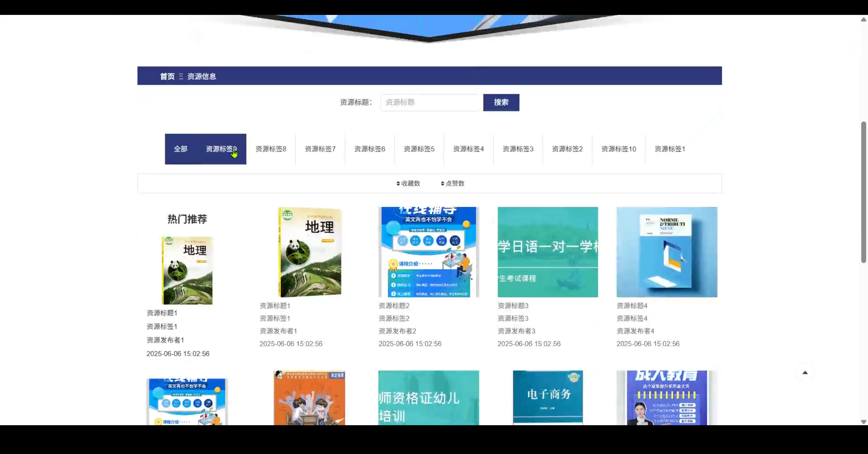868x454 pixels.
Task: Click the up scroll arrow on the scrollbar
Action: [863, 19]
